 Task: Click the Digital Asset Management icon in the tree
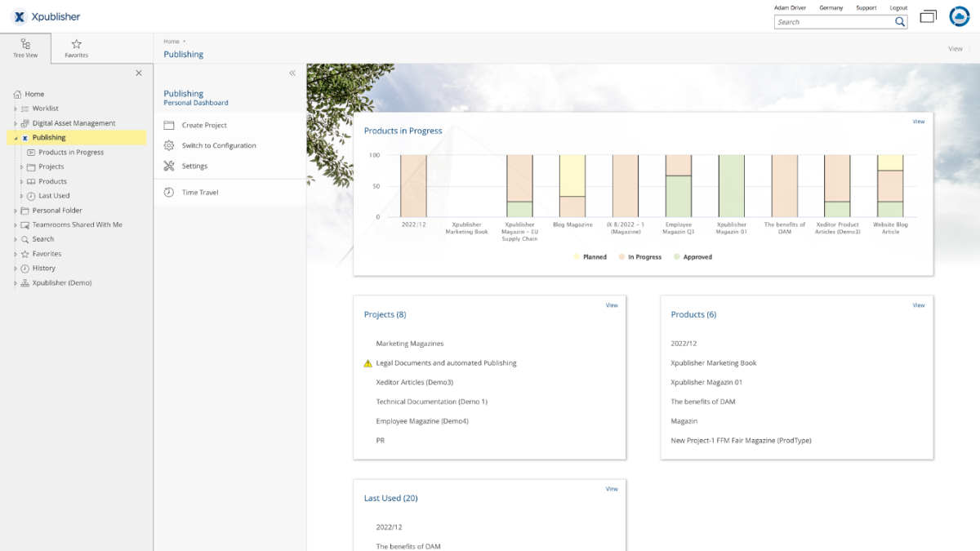point(25,123)
